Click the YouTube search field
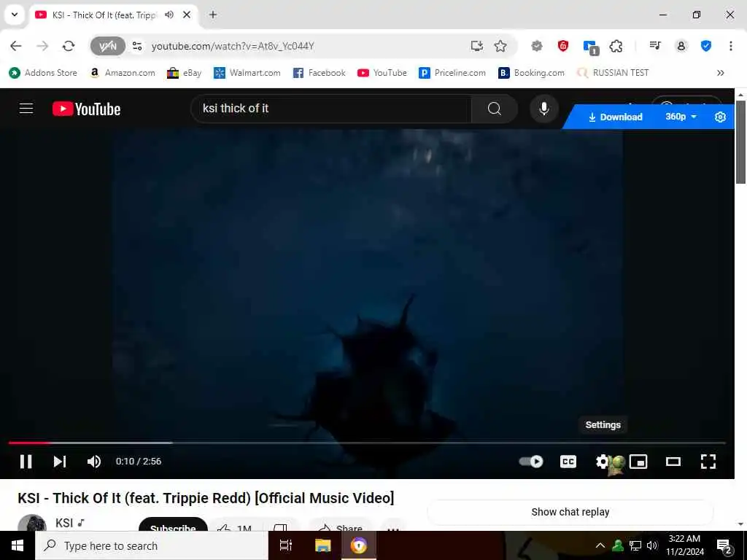747x560 pixels. point(331,109)
